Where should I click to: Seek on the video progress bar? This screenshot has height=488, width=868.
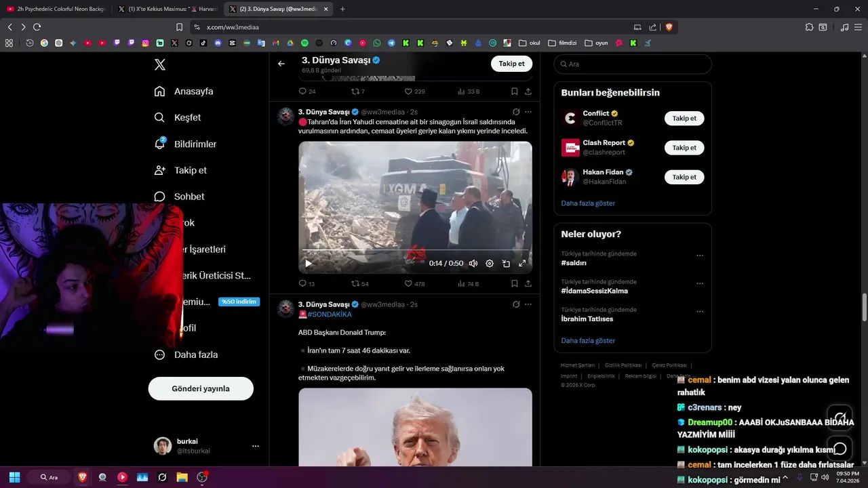point(415,251)
